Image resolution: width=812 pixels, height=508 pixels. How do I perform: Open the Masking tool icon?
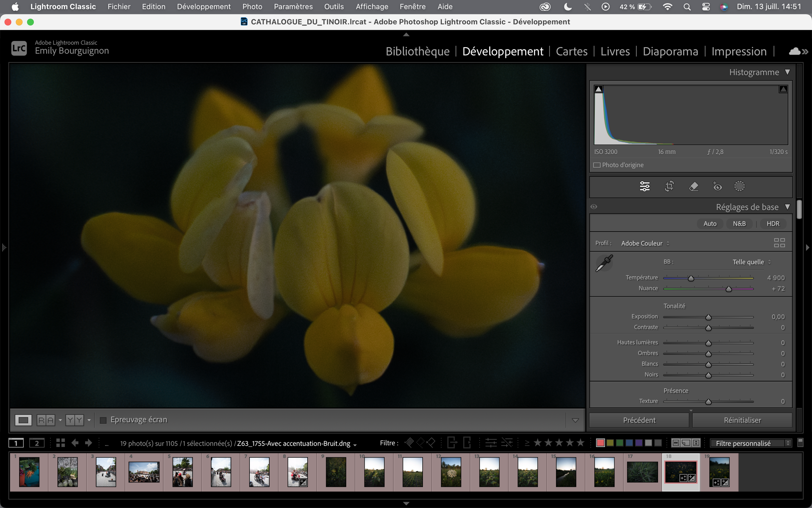point(739,186)
